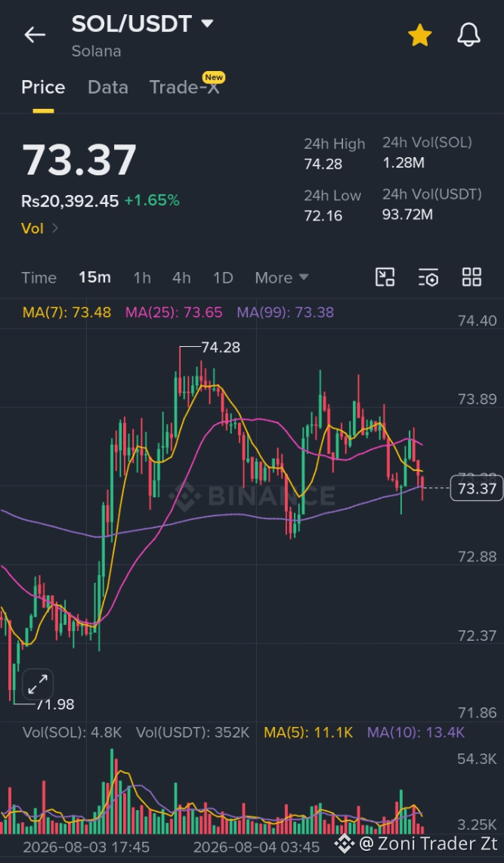
Task: Click the 74.28 high marker on chart
Action: [x=221, y=348]
